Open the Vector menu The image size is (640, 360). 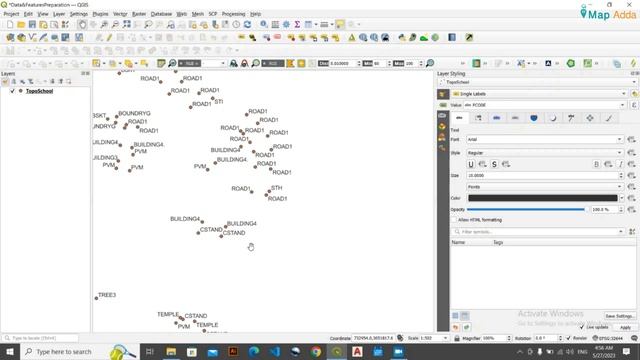(x=120, y=14)
